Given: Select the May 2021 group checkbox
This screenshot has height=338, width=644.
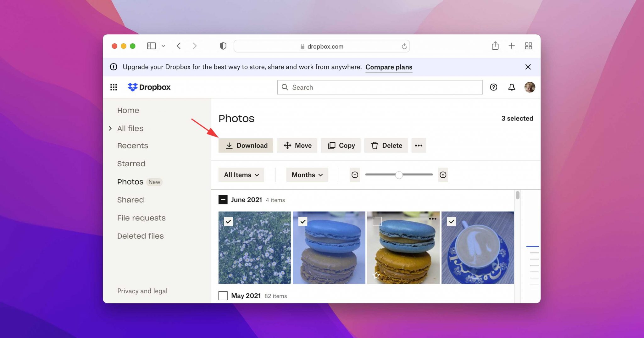Looking at the screenshot, I should pyautogui.click(x=223, y=296).
